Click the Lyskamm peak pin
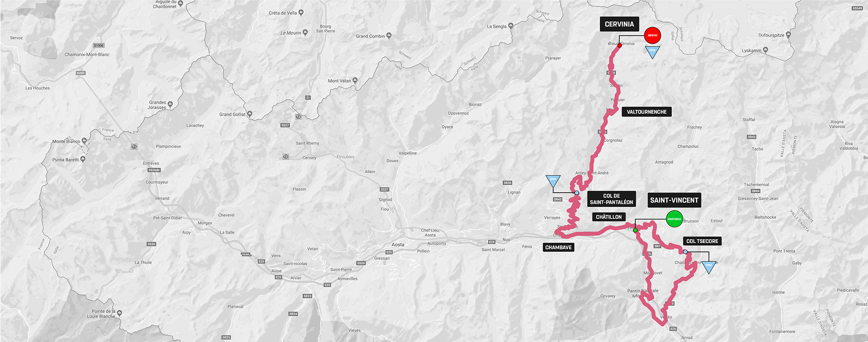868x342 pixels. 765,50
